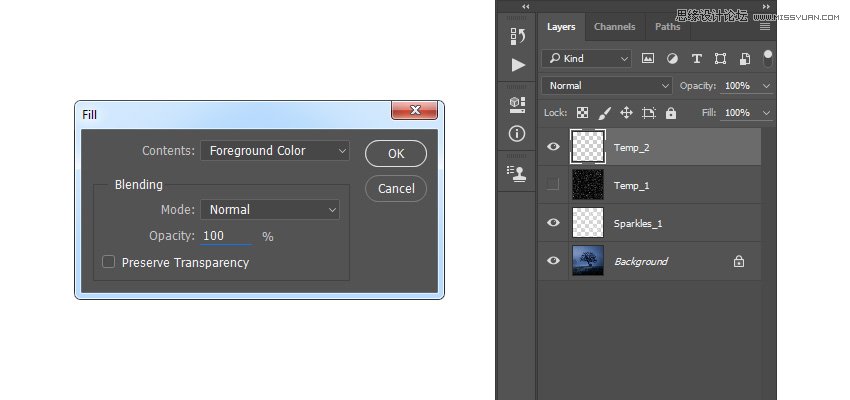
Task: Open the Clone Source panel icon
Action: coord(518,173)
